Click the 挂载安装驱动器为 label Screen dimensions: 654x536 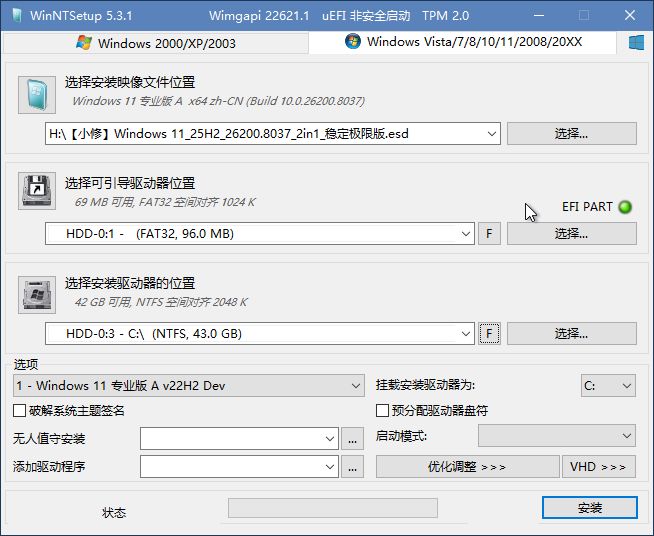[x=425, y=385]
